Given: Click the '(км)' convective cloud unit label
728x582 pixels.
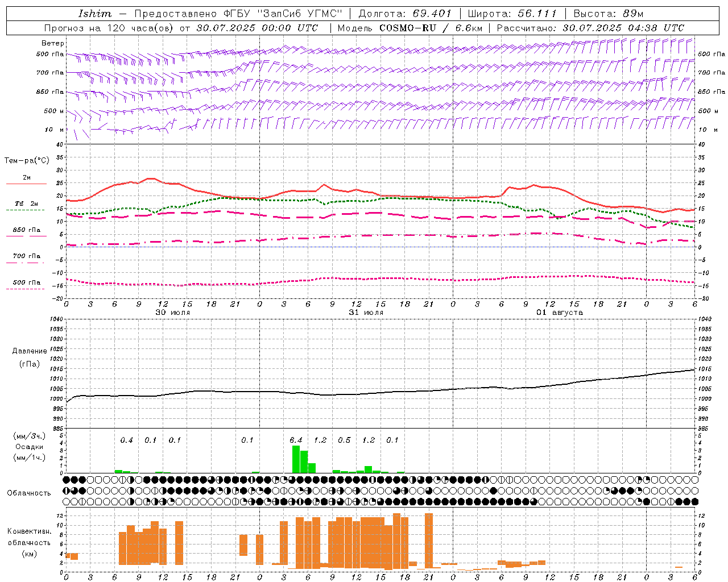Looking at the screenshot, I should point(30,553).
